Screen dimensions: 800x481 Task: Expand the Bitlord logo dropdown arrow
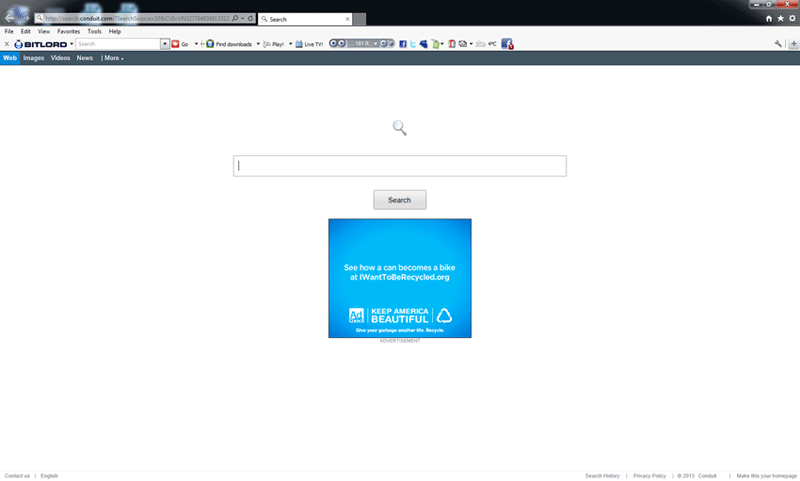(x=72, y=44)
